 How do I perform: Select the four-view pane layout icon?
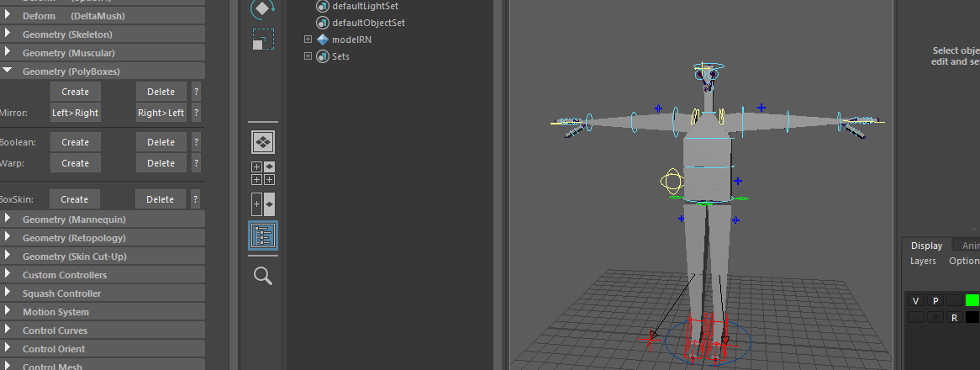(263, 174)
